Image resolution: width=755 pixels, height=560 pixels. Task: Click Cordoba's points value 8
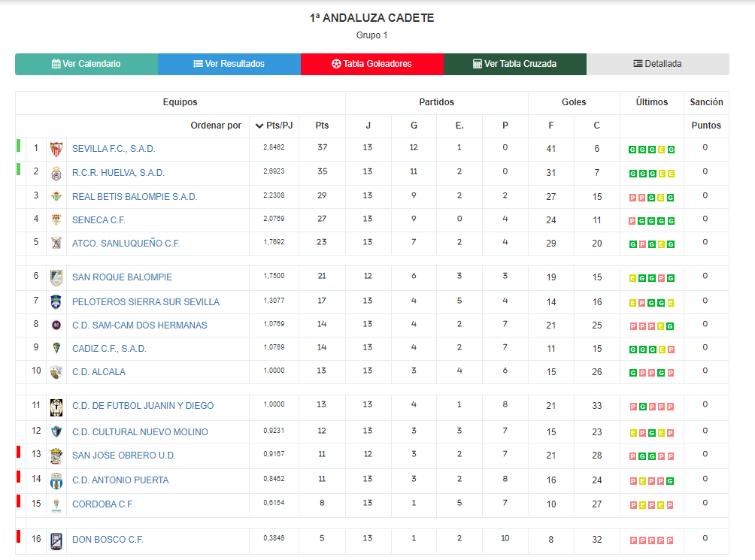(322, 503)
